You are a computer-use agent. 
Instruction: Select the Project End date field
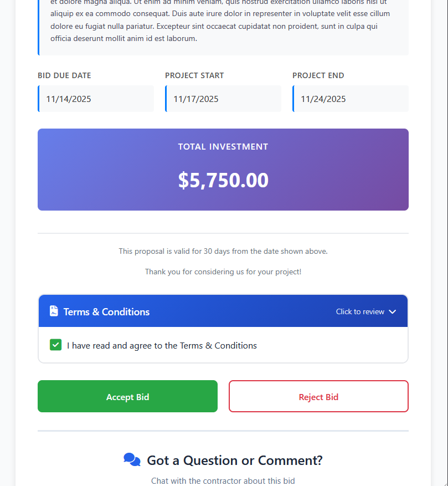(x=351, y=99)
